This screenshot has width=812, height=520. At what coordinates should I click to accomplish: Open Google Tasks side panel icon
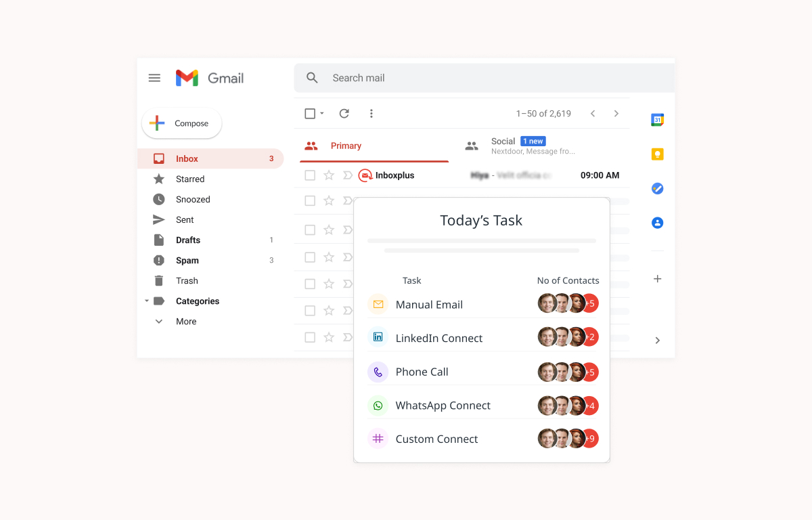(657, 188)
